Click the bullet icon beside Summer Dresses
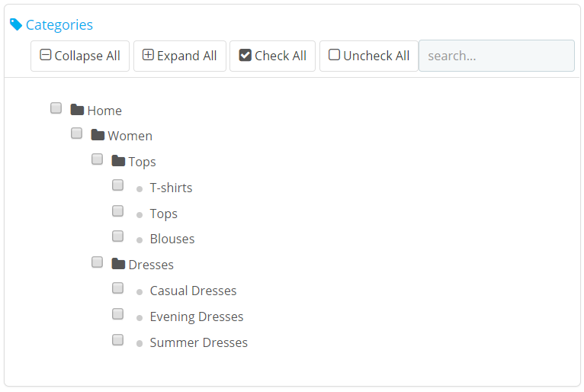The height and width of the screenshot is (392, 584). pyautogui.click(x=140, y=344)
